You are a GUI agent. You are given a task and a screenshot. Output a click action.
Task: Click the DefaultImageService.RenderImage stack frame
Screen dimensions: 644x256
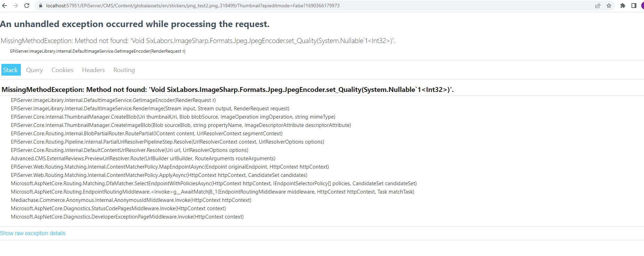click(150, 109)
